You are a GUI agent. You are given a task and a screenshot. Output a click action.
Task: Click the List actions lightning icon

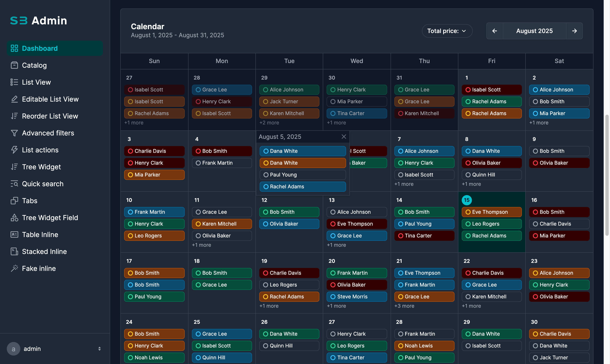[14, 150]
